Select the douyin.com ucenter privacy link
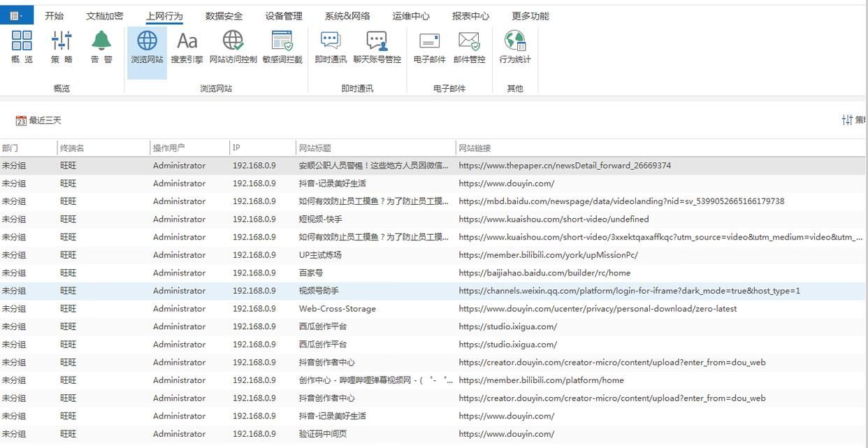This screenshot has width=868, height=448. tap(598, 309)
